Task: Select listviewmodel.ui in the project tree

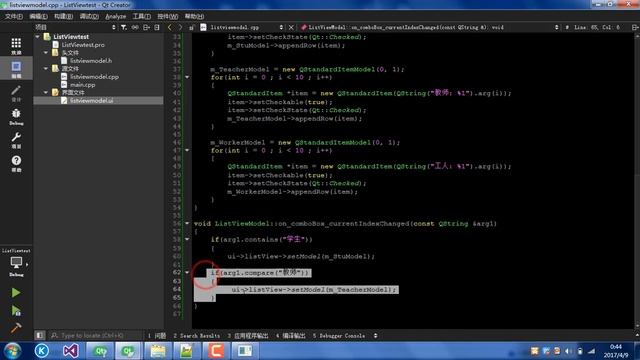Action: (91, 100)
